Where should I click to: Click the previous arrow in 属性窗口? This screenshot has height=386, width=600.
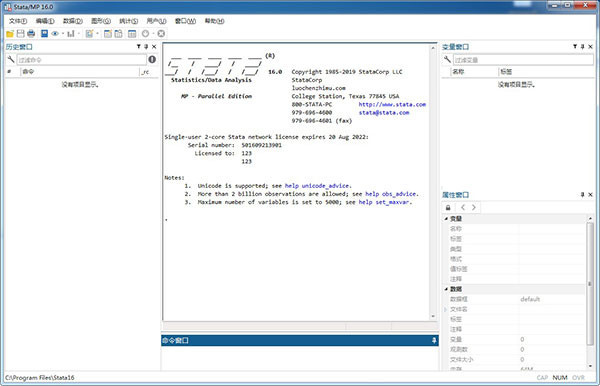point(463,207)
